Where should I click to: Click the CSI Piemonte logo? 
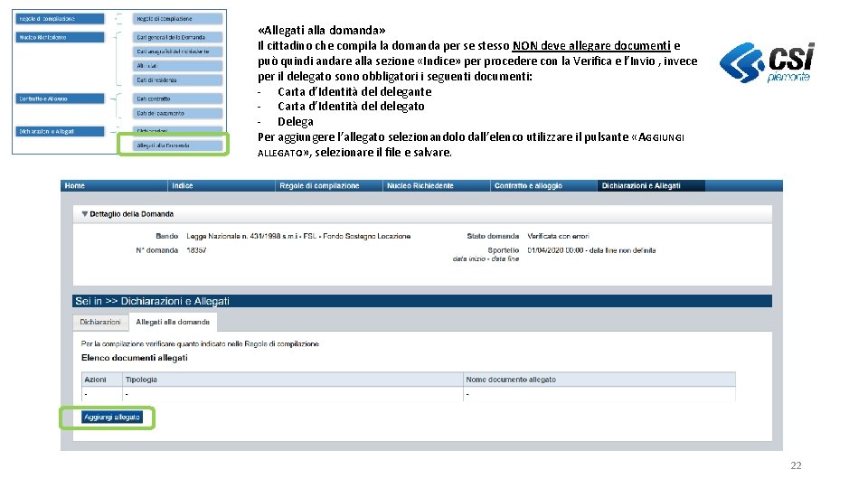768,62
